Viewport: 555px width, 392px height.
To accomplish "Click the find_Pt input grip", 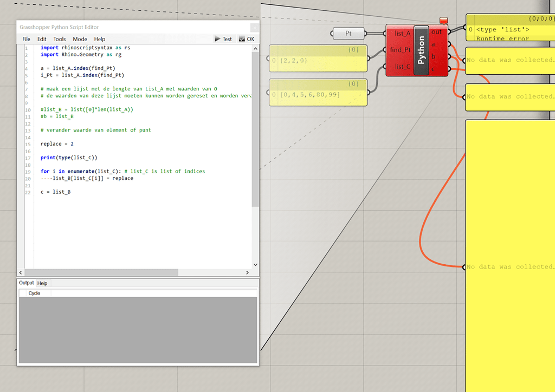I will coord(386,49).
